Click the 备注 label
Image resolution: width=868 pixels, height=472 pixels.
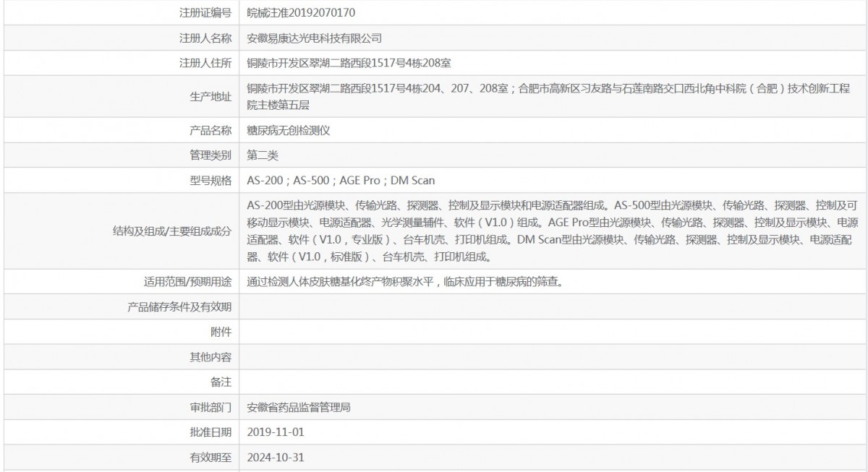pos(221,382)
